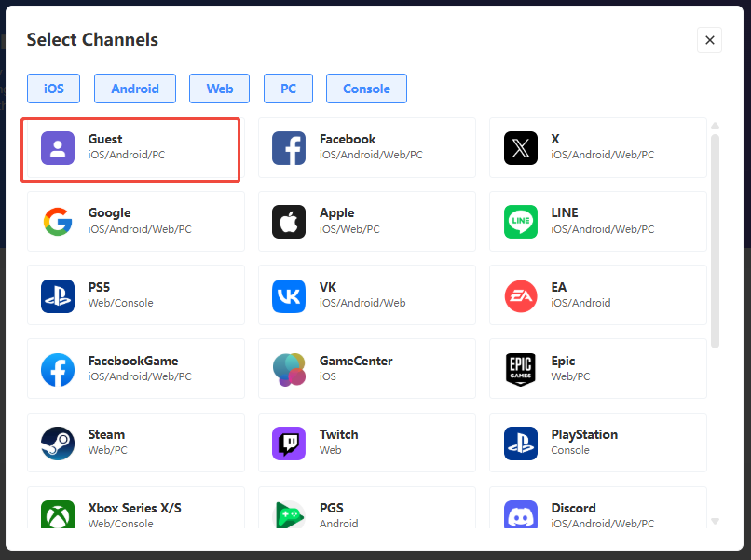Click "Console" under PlayStation
The image size is (751, 560).
click(x=570, y=450)
